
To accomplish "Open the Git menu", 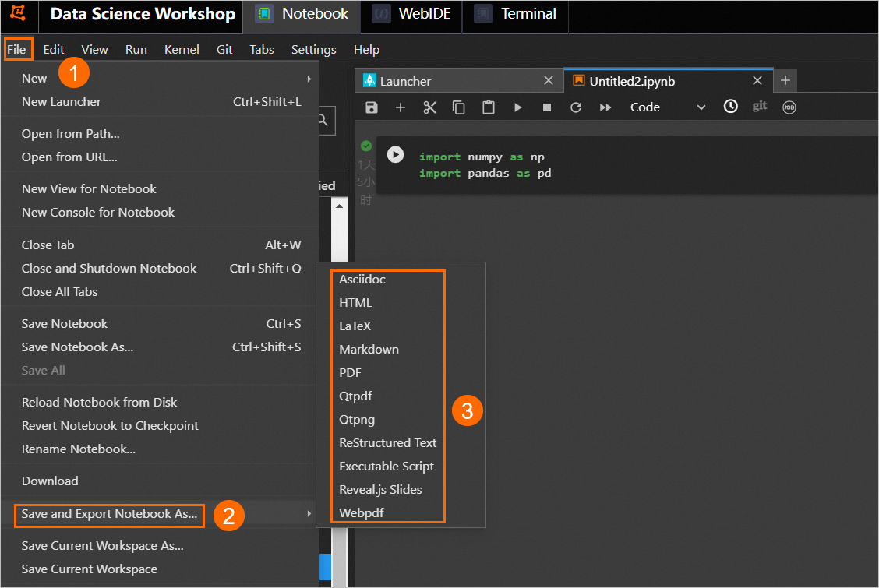I will (224, 50).
